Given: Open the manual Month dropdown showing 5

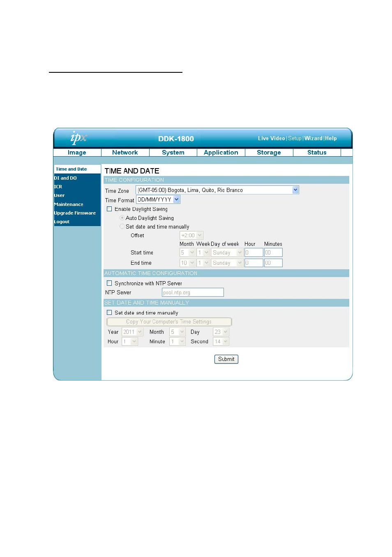Looking at the screenshot, I should [178, 332].
